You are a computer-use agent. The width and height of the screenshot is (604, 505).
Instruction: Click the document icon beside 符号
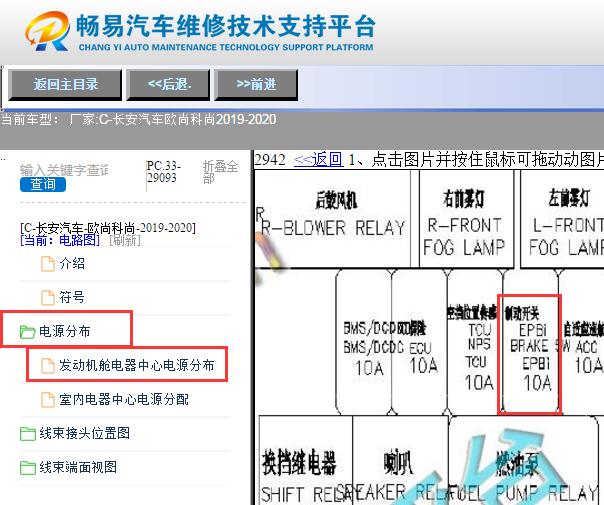click(48, 298)
